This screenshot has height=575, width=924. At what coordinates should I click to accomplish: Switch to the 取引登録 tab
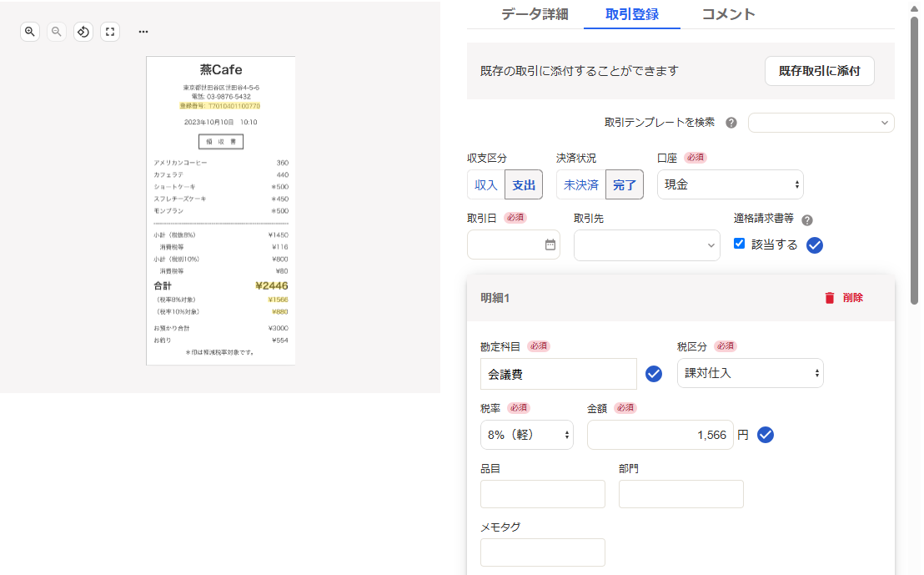pyautogui.click(x=632, y=14)
